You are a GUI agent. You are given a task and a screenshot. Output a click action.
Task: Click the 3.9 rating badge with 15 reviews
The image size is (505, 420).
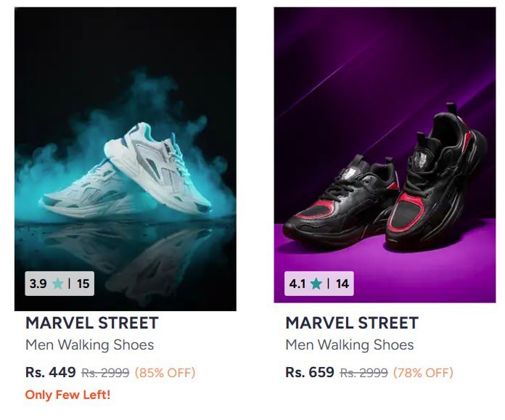coord(59,284)
